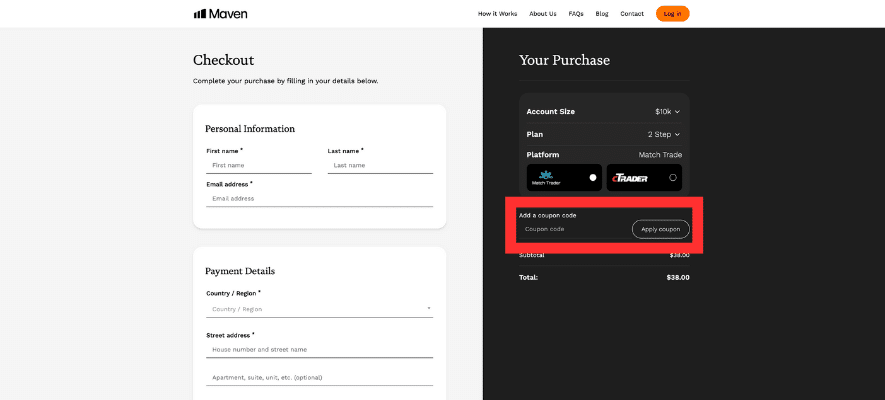Click the Coupon code input

[573, 229]
